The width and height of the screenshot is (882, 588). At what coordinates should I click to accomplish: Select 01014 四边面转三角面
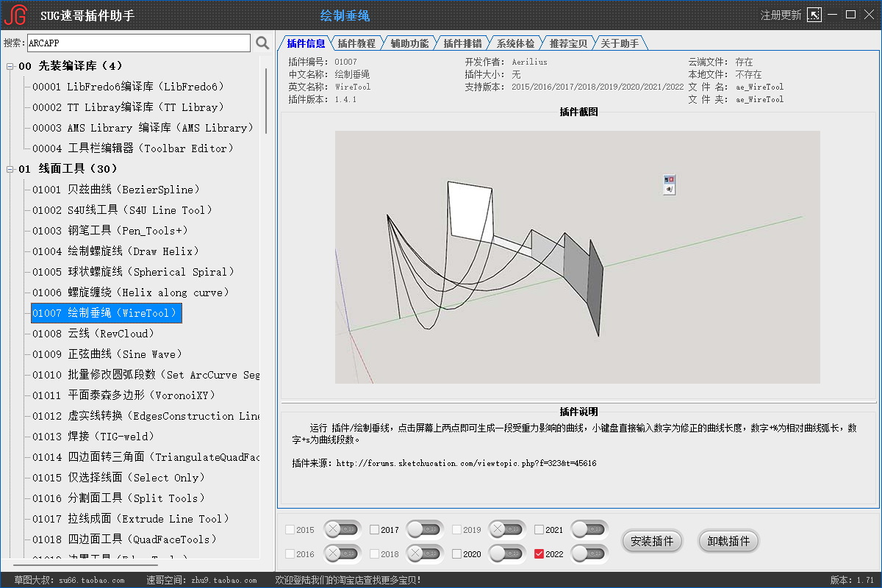point(146,457)
